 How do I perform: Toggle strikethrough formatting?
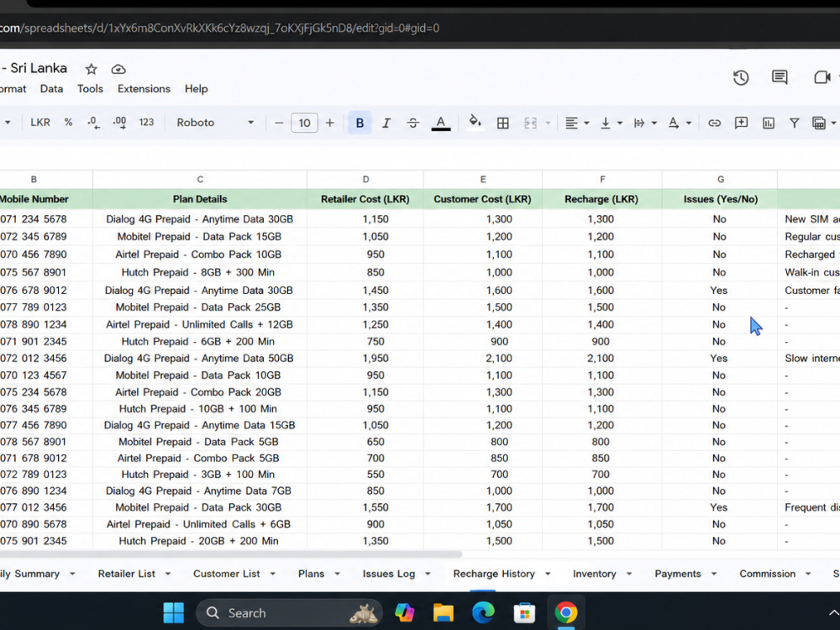click(412, 123)
